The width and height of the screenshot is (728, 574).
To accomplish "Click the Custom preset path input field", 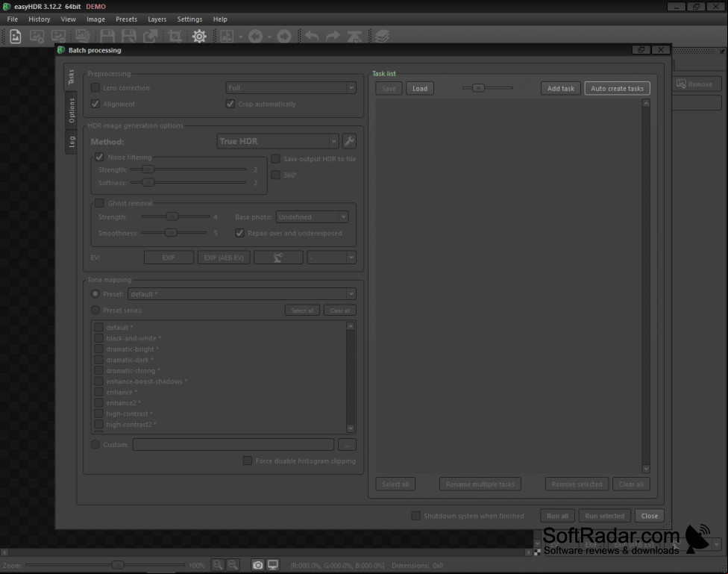I will [x=233, y=445].
